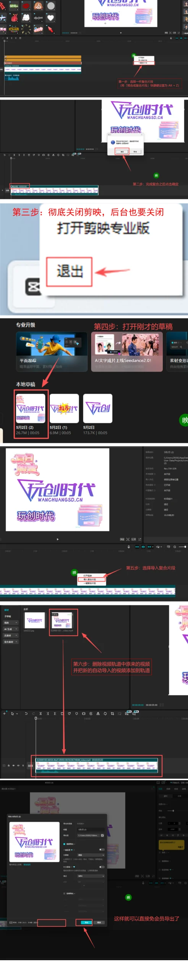Select the white heart sticker

coord(50,18)
